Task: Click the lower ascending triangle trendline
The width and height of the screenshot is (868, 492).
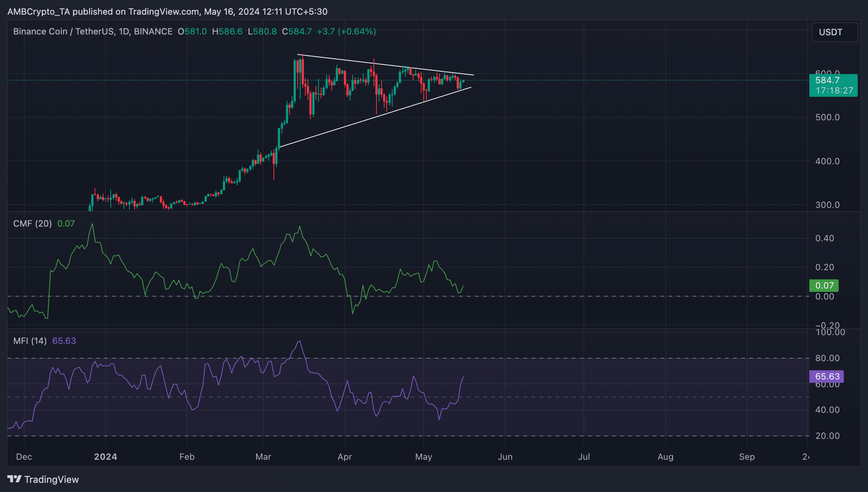Action: 375,117
